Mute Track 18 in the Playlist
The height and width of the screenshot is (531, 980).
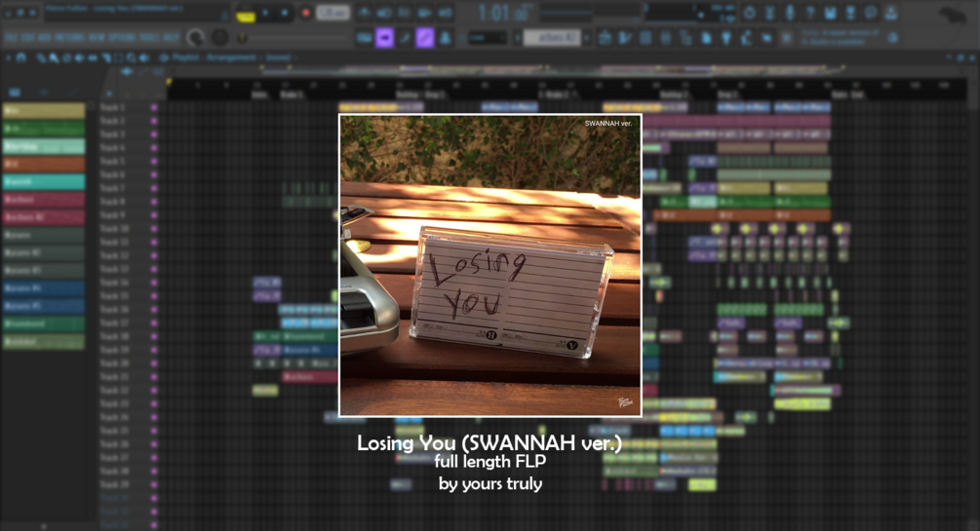tap(154, 336)
